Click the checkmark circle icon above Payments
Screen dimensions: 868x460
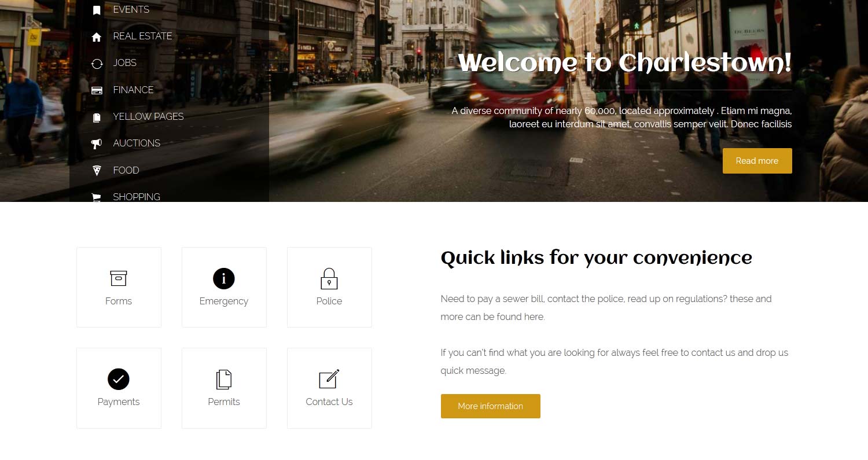[x=119, y=379]
